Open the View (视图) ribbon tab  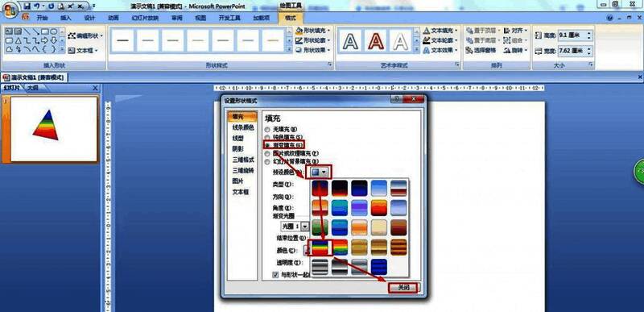(200, 18)
